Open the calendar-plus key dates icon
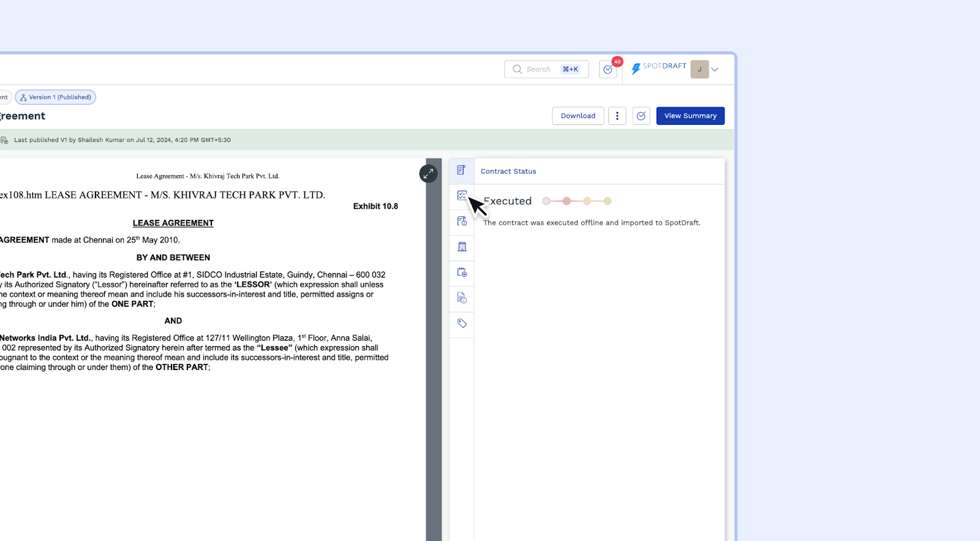This screenshot has width=980, height=541. click(x=462, y=272)
